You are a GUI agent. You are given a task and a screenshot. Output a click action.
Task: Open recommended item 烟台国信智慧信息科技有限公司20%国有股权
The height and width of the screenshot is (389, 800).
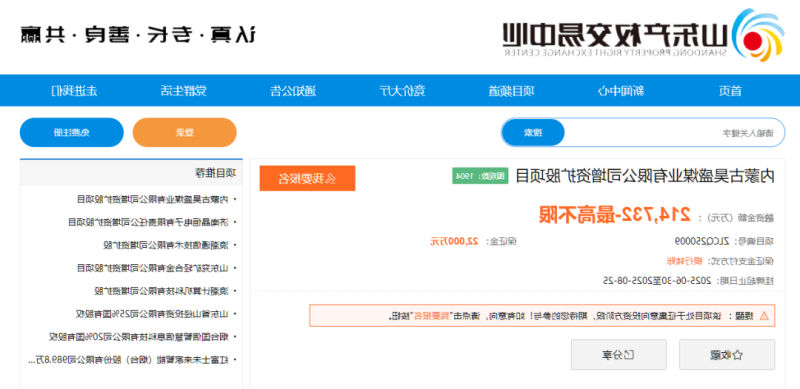pyautogui.click(x=139, y=336)
